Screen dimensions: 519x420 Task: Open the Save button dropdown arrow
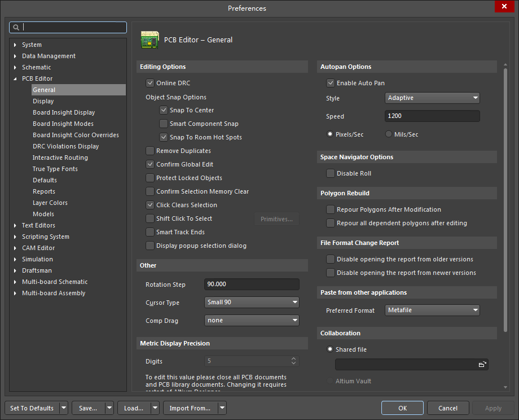coord(109,408)
